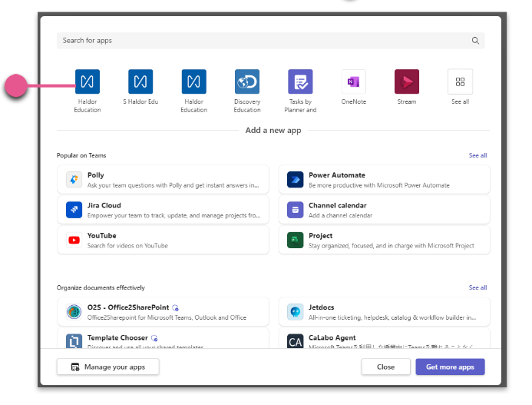
Task: Pick the Stream app icon
Action: click(x=407, y=81)
